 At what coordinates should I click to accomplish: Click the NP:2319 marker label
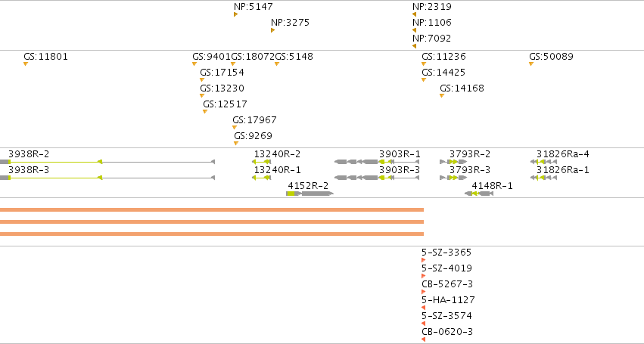[x=431, y=7]
